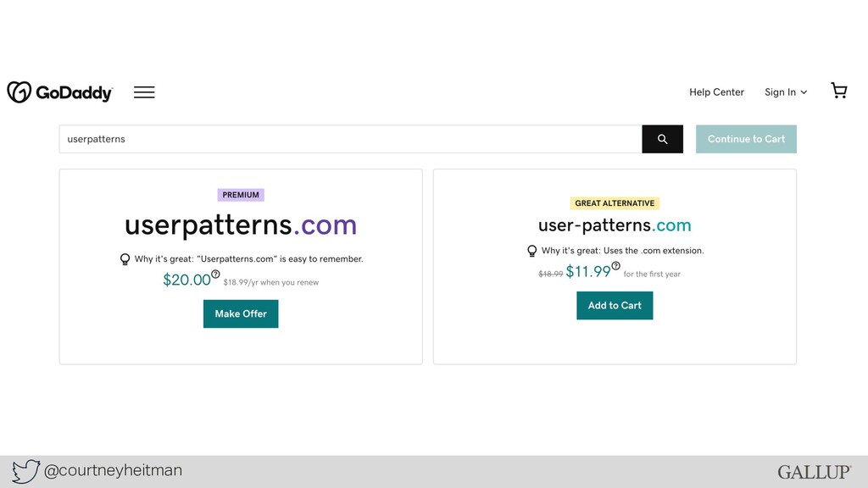Select the user-patterns.com domain title
Screen dimensions: 868x488
click(x=615, y=225)
